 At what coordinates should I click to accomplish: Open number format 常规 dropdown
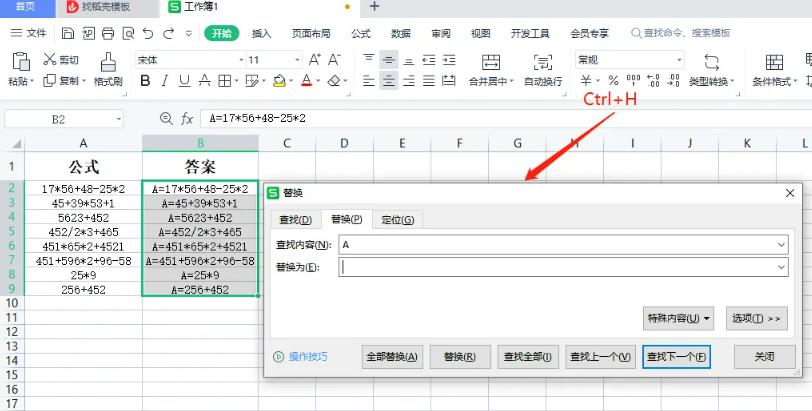tap(679, 60)
